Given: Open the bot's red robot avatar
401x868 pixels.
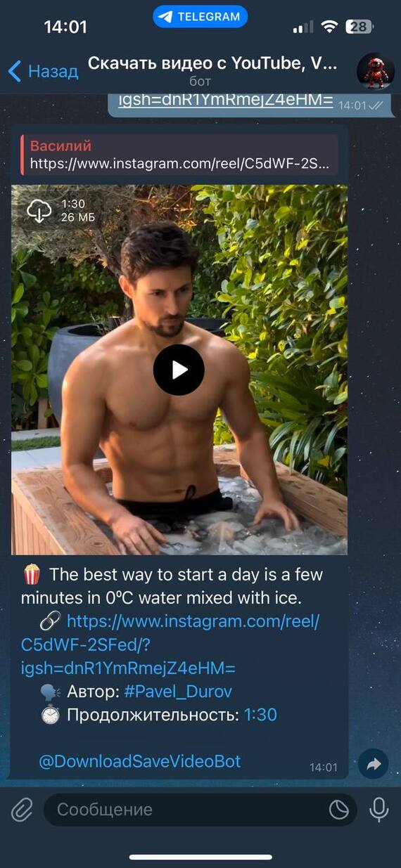Looking at the screenshot, I should (x=375, y=70).
